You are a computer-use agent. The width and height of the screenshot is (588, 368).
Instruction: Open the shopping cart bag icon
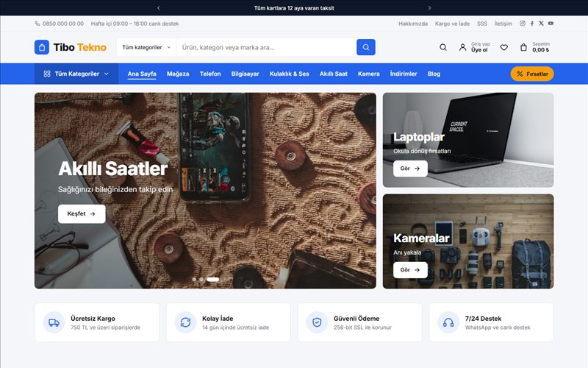click(x=523, y=47)
